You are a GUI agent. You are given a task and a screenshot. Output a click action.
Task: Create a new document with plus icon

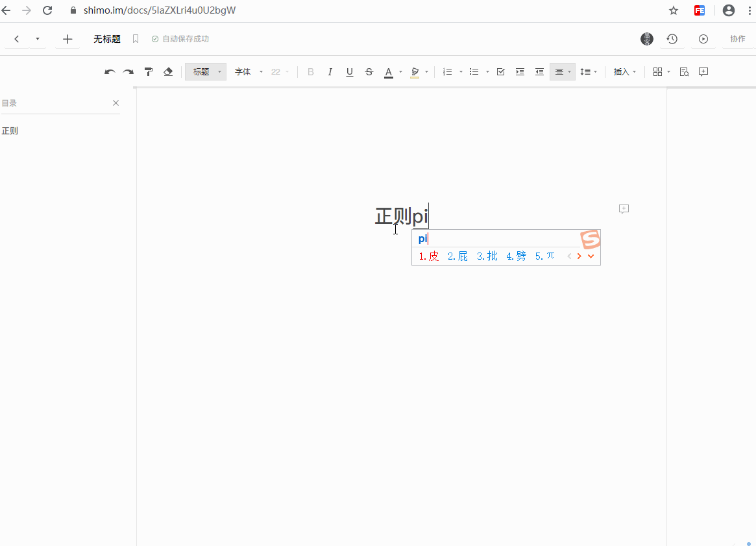[x=67, y=39]
